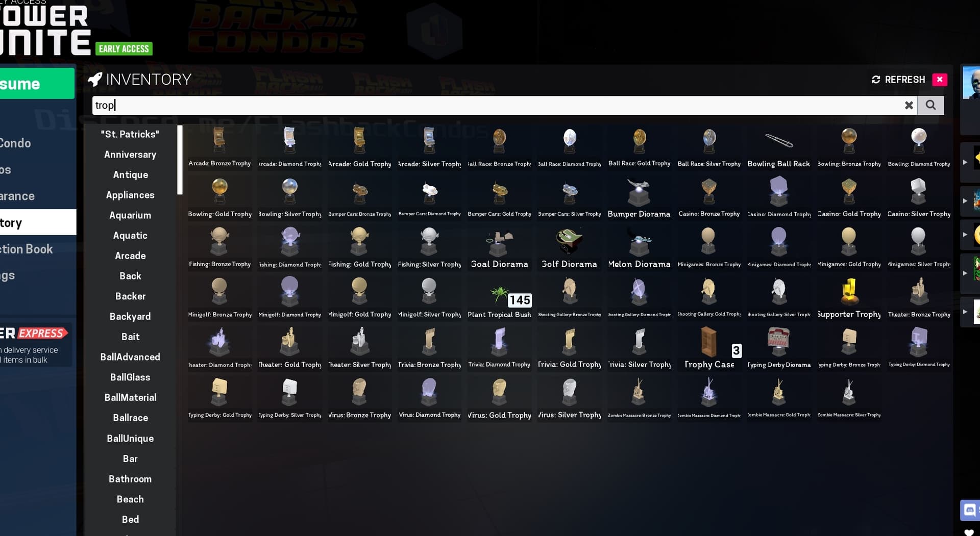
Task: Select Bowling: Diamond Trophy item
Action: [x=919, y=147]
